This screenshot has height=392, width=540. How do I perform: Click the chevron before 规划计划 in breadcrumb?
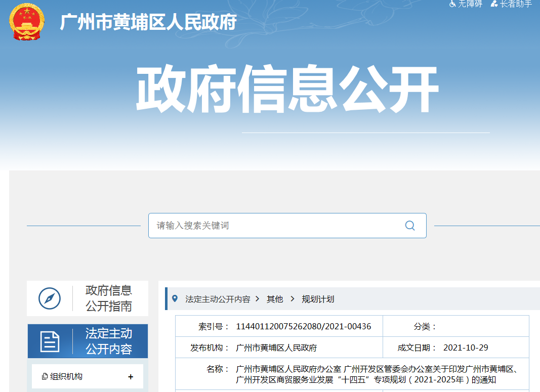[x=292, y=299]
